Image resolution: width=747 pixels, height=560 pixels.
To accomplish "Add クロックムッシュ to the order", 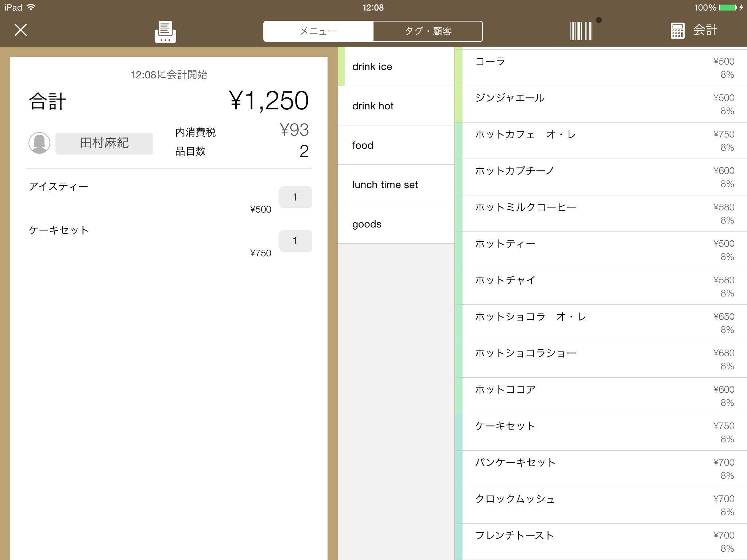I will (601, 505).
